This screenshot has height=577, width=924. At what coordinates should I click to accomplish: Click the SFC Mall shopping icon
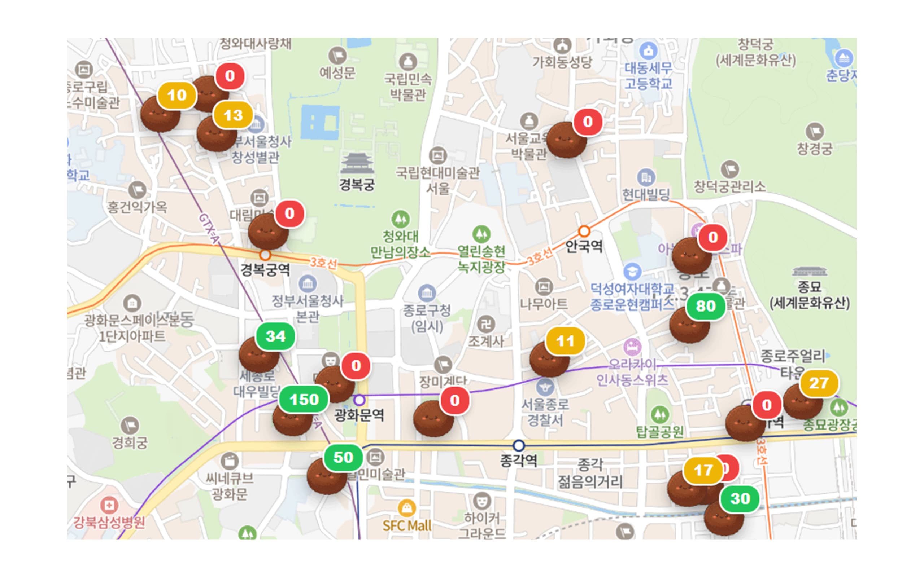407,508
